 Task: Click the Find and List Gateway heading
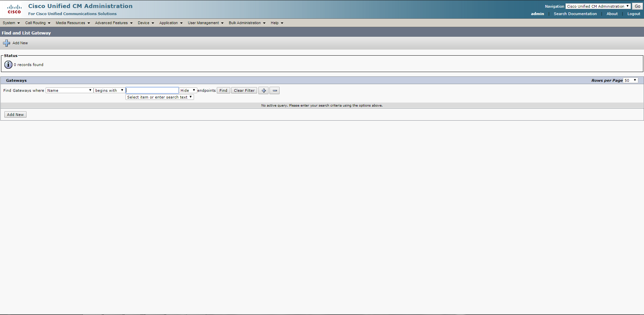click(26, 33)
